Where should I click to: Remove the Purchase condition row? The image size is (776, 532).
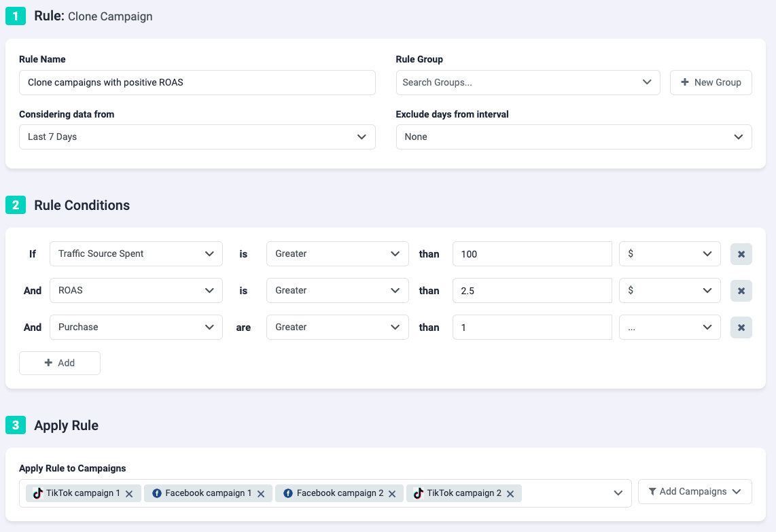coord(741,327)
